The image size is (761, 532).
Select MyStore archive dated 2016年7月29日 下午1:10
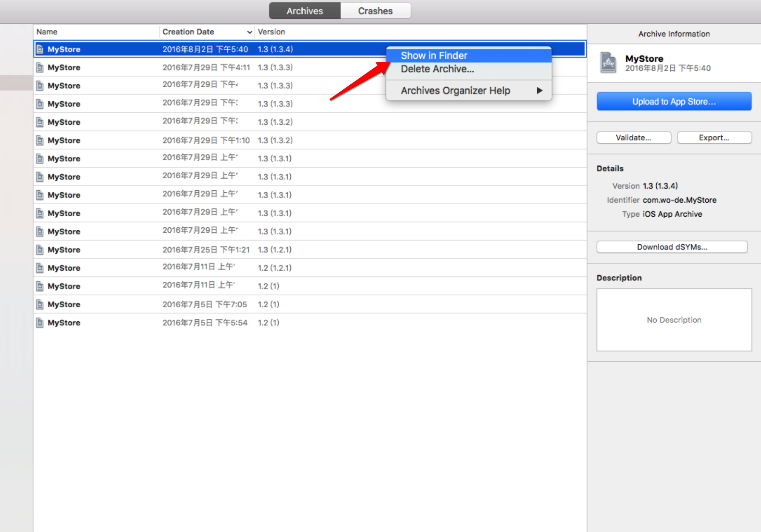310,140
